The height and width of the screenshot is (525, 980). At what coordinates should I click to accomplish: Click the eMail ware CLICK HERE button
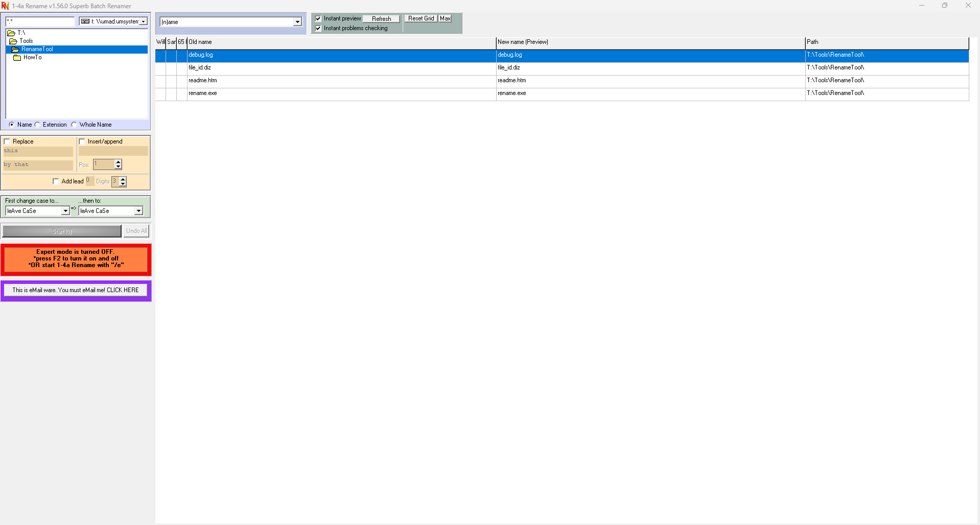76,290
